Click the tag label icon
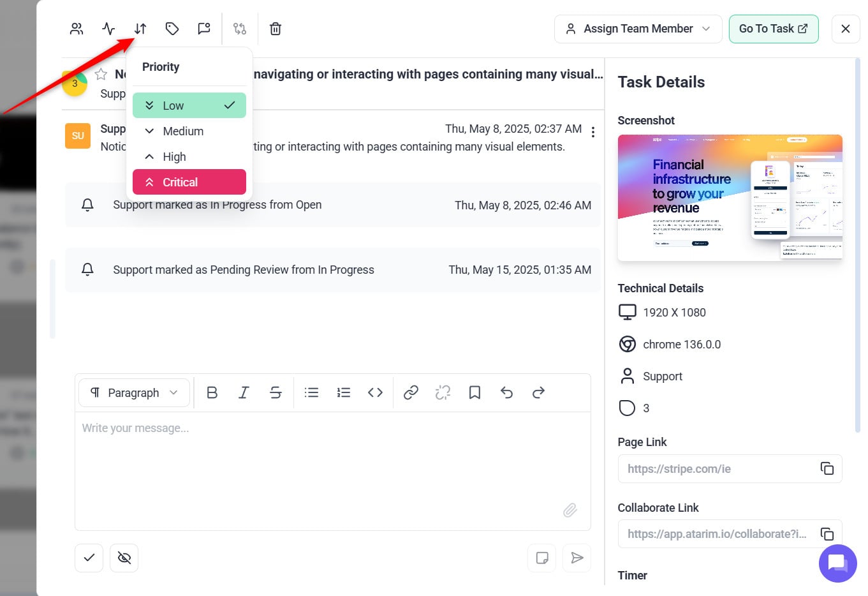Image resolution: width=868 pixels, height=596 pixels. 172,29
